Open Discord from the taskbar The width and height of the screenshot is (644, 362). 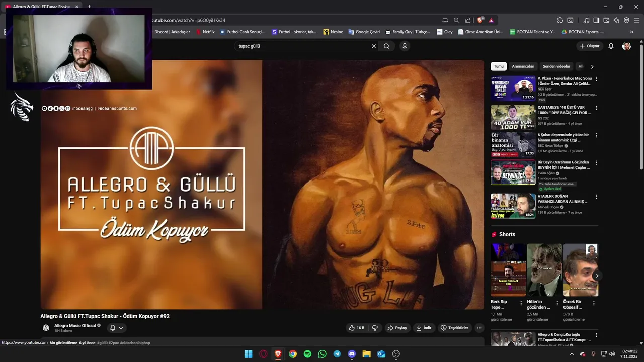[352, 354]
